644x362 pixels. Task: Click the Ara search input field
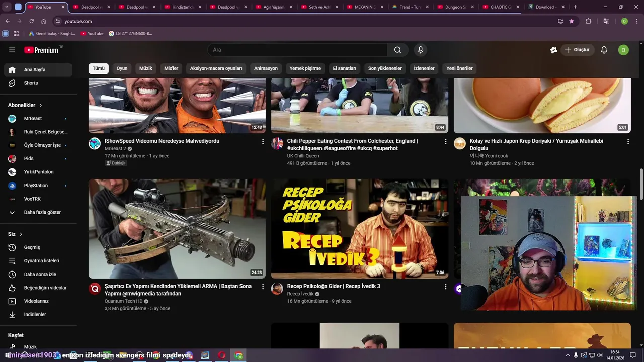tap(297, 50)
